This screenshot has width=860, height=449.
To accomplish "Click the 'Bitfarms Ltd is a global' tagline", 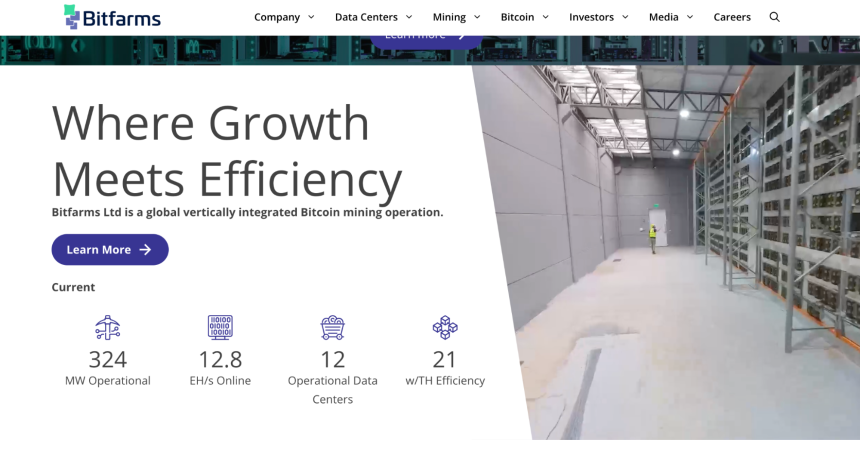I will point(247,212).
